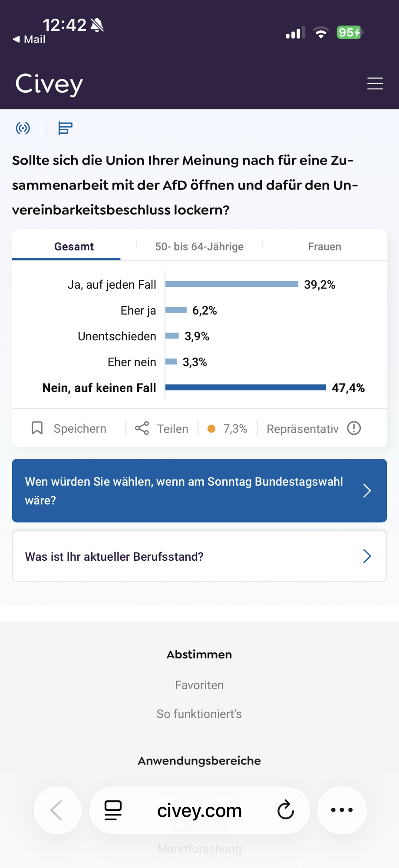Switch to the Gesamt tab
Image resolution: width=399 pixels, height=868 pixels.
[x=74, y=247]
